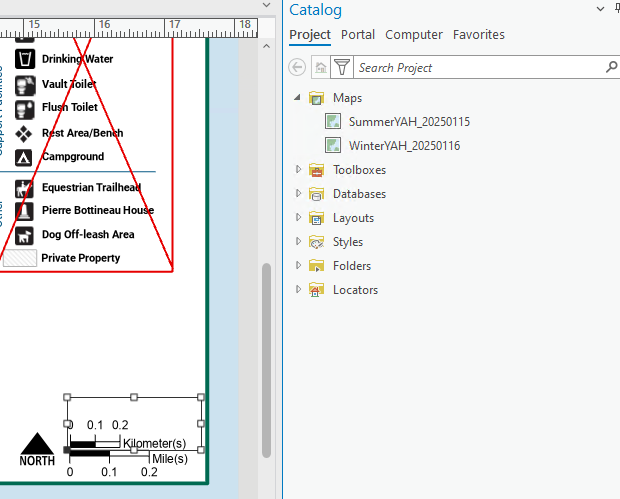Switch to the Favorites tab

[x=479, y=35]
